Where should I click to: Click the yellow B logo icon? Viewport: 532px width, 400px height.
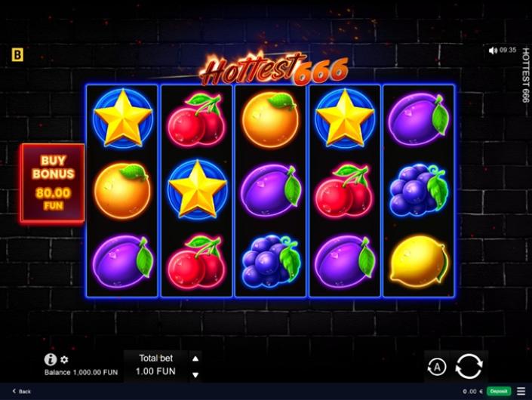[x=17, y=54]
